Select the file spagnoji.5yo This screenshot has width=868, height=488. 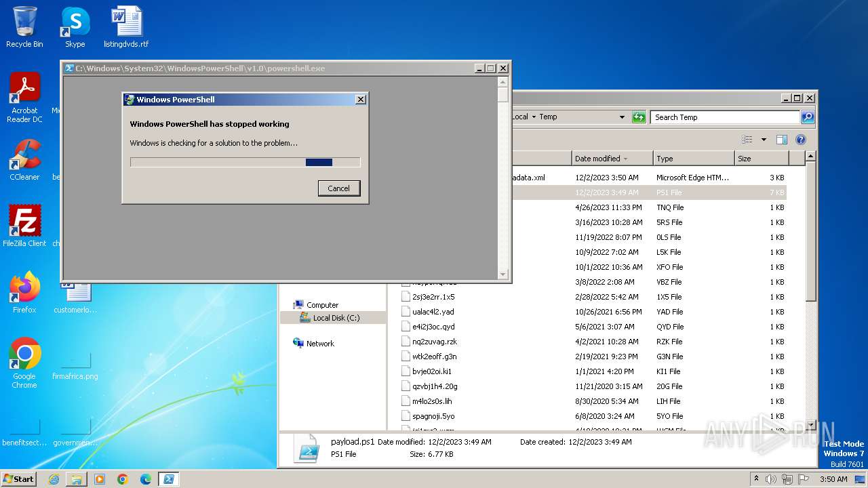coord(433,416)
